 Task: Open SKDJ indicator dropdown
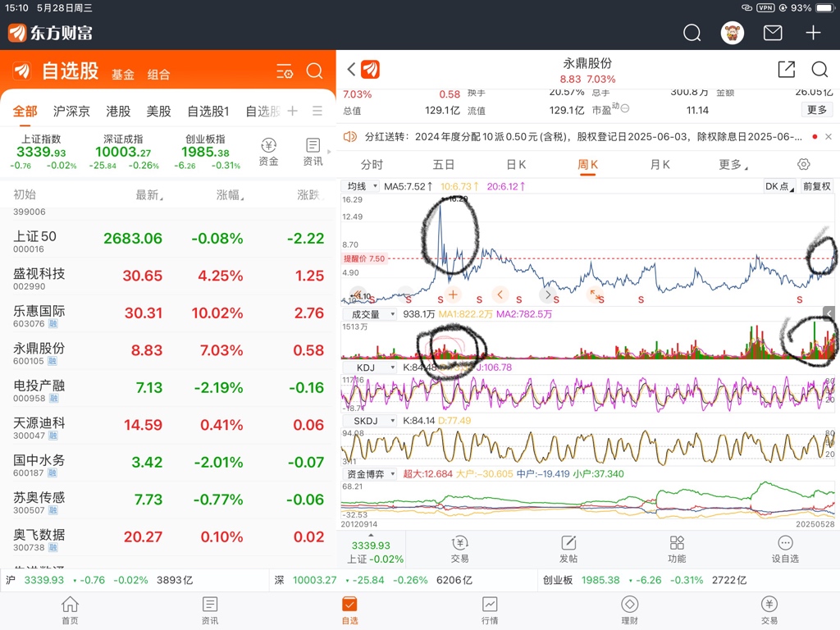[368, 421]
